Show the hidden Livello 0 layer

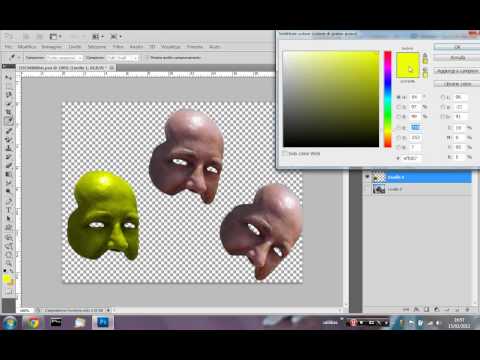(x=367, y=189)
